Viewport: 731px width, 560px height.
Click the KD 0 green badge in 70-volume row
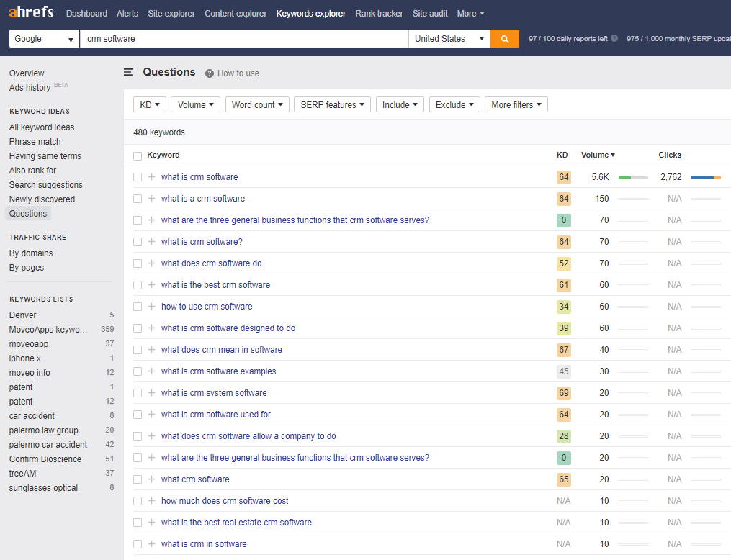564,220
